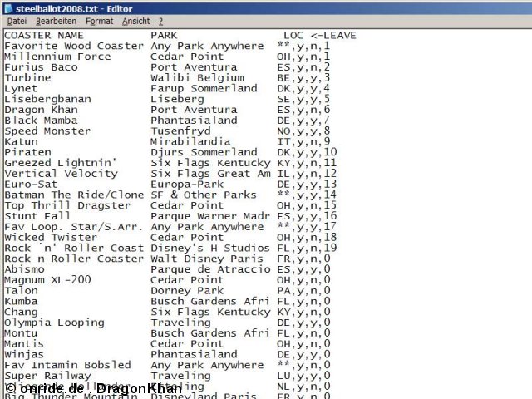Screen dimensions: 532x399
Task: Click on Vertical Velocity text
Action: pyautogui.click(x=61, y=174)
